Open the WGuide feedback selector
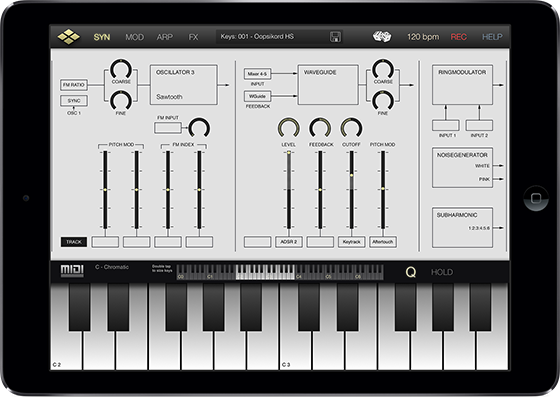560x398 pixels. (x=258, y=96)
